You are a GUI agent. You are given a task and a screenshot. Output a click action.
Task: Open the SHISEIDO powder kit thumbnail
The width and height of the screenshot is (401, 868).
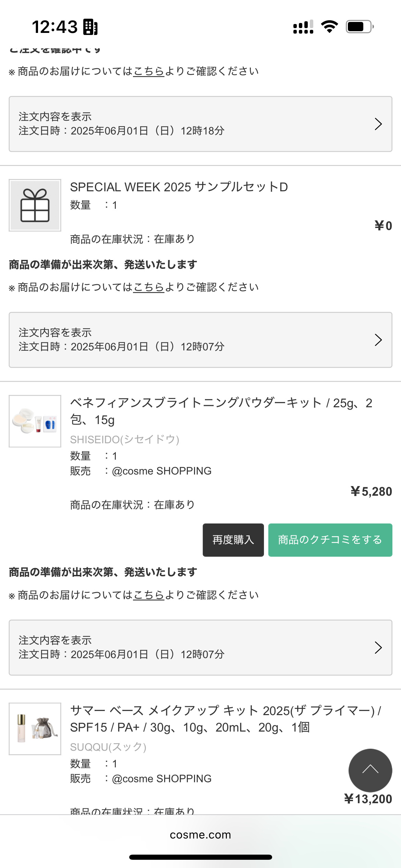35,421
